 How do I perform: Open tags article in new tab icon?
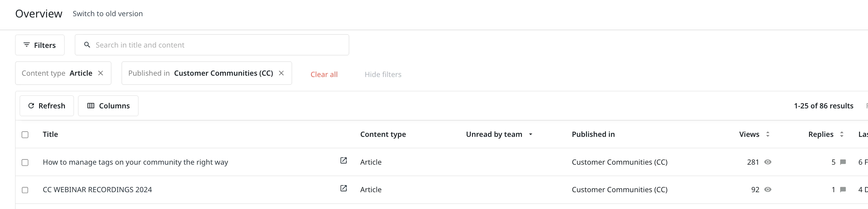point(343,160)
